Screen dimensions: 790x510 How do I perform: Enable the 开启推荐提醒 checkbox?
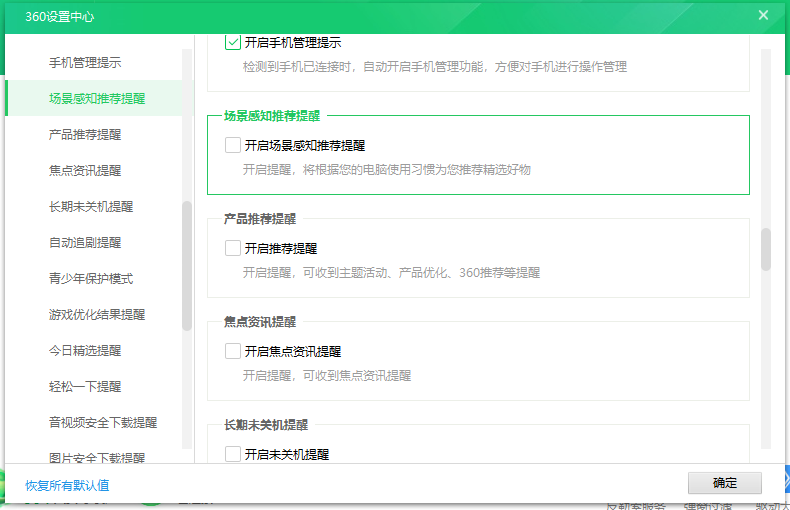click(233, 248)
